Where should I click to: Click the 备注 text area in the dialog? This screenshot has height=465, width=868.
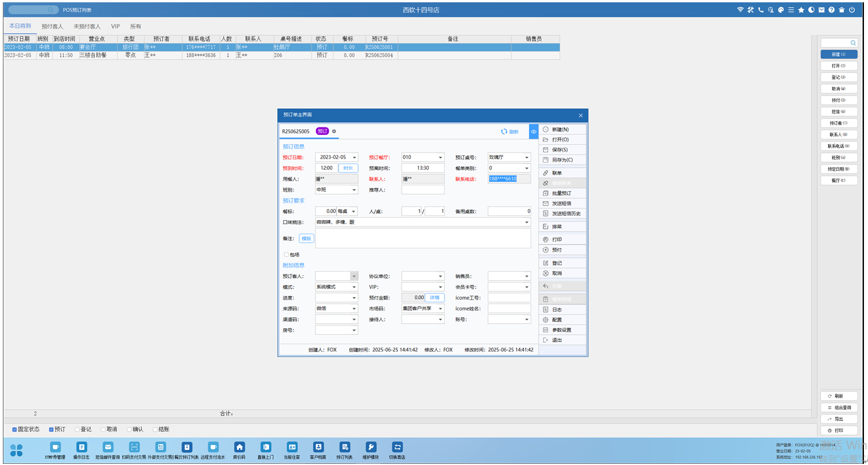click(422, 238)
